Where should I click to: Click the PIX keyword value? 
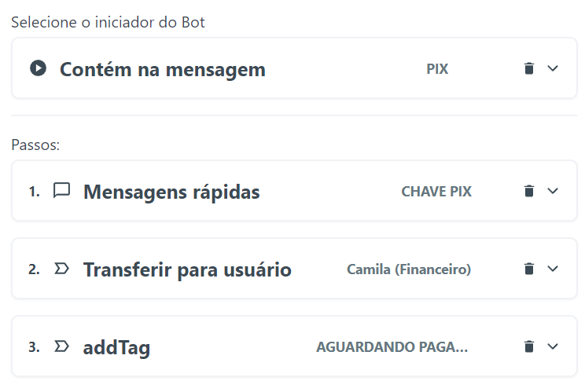437,69
